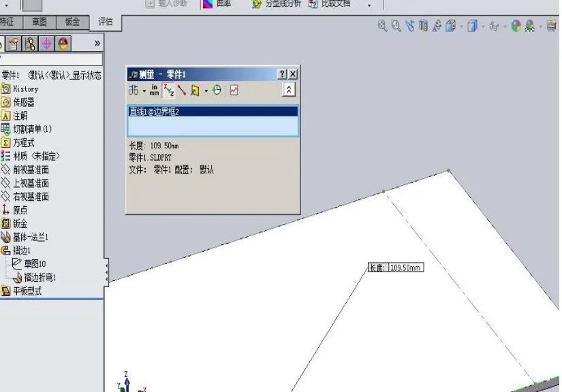Click the Apply Scene icon
Viewport: 562px width, 392px height.
tap(530, 26)
